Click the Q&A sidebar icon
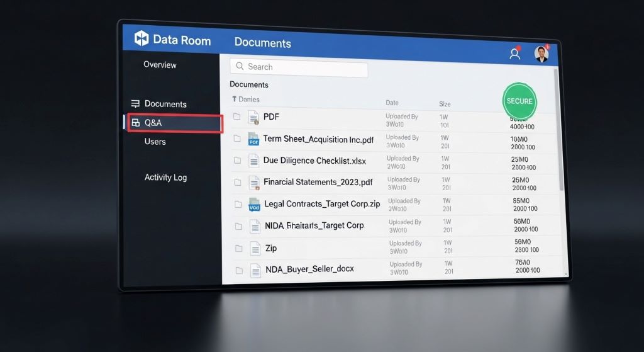 [x=136, y=123]
